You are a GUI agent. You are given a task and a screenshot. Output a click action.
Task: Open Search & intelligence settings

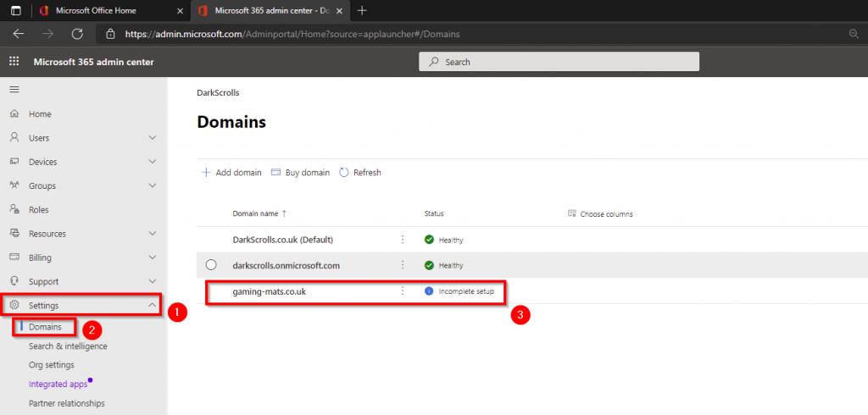tap(68, 346)
